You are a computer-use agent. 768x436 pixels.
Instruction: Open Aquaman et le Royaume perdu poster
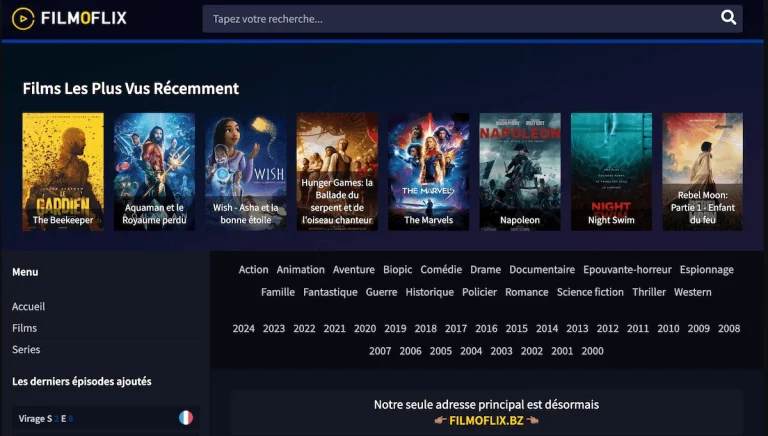[154, 171]
